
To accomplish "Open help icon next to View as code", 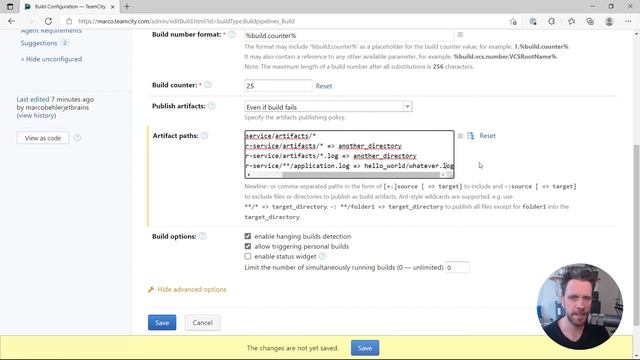I will [x=77, y=138].
